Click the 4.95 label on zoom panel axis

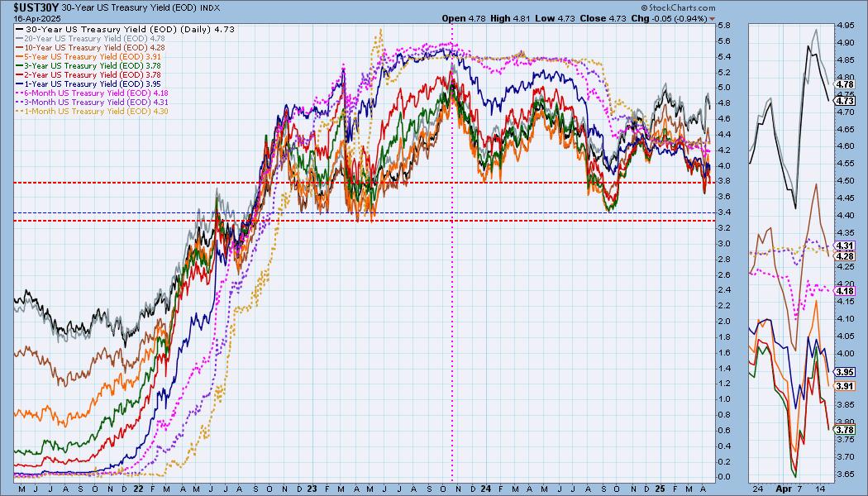coord(846,26)
